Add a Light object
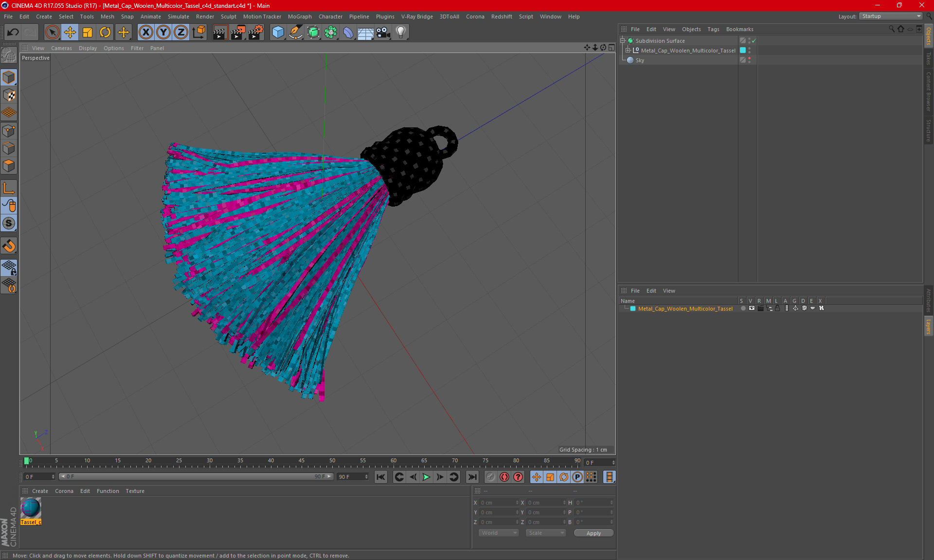Image resolution: width=934 pixels, height=560 pixels. (401, 33)
